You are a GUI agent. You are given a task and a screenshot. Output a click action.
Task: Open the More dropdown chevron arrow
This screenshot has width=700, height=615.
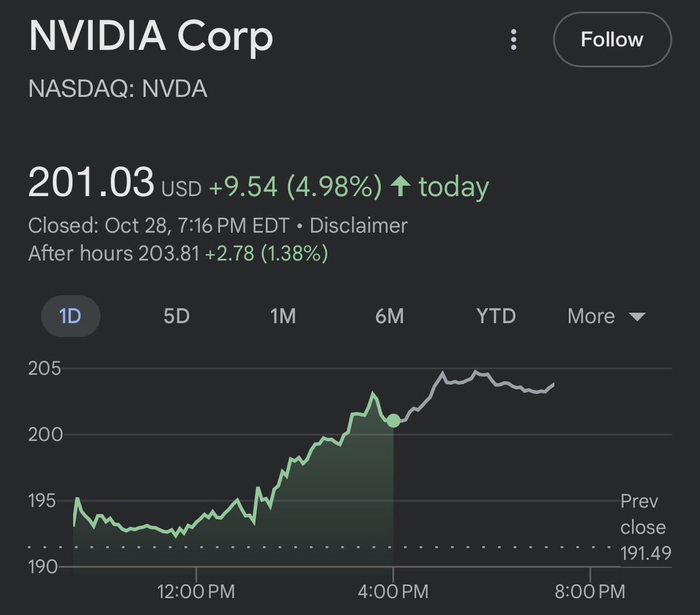638,317
